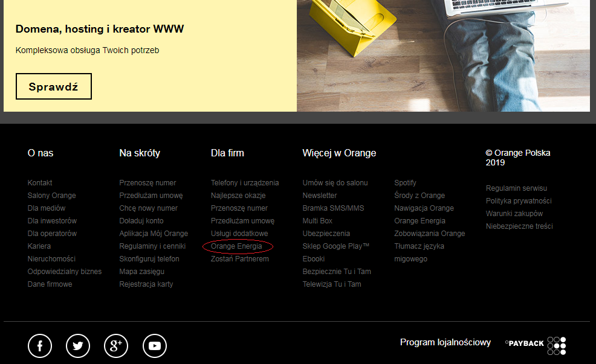The height and width of the screenshot is (364, 596).
Task: Open the Google Plus social icon
Action: tap(116, 346)
